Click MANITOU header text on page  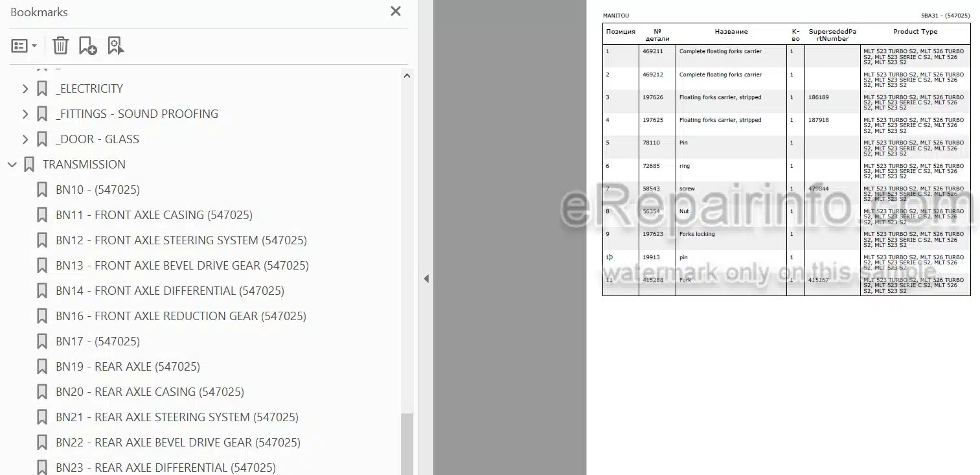[615, 16]
